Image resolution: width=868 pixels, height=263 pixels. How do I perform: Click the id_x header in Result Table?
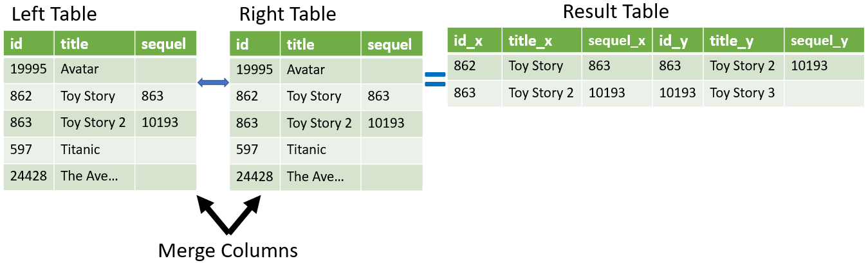(475, 41)
